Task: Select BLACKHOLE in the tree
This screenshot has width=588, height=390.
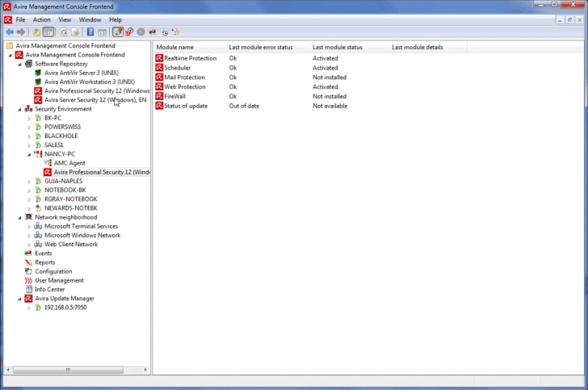Action: click(61, 136)
